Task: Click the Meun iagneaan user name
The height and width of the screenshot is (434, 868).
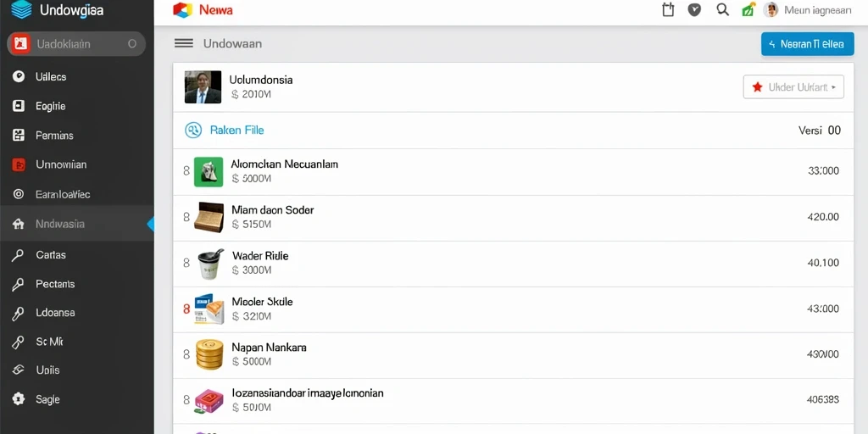Action: click(x=818, y=10)
